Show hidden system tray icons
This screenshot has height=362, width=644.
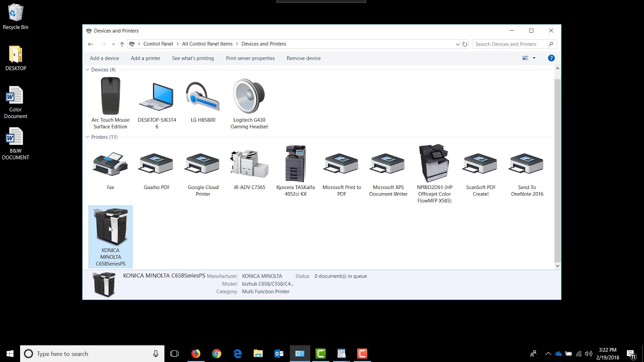coord(548,354)
